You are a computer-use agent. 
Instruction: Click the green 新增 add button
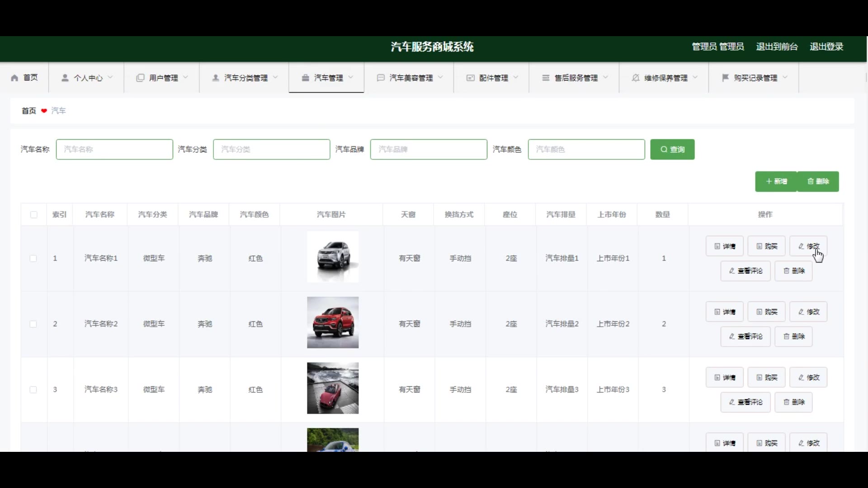pos(776,181)
